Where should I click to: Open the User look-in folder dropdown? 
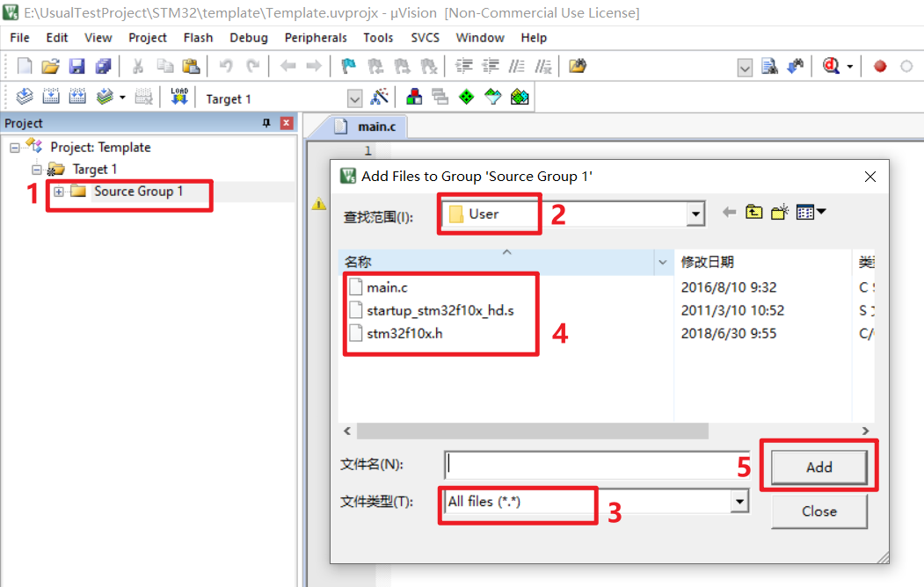point(696,214)
